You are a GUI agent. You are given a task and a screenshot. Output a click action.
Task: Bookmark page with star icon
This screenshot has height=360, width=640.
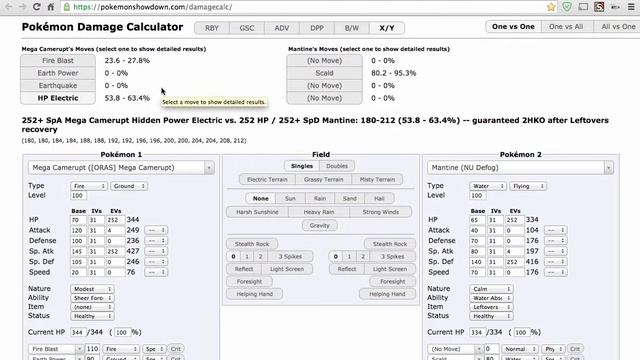[551, 7]
